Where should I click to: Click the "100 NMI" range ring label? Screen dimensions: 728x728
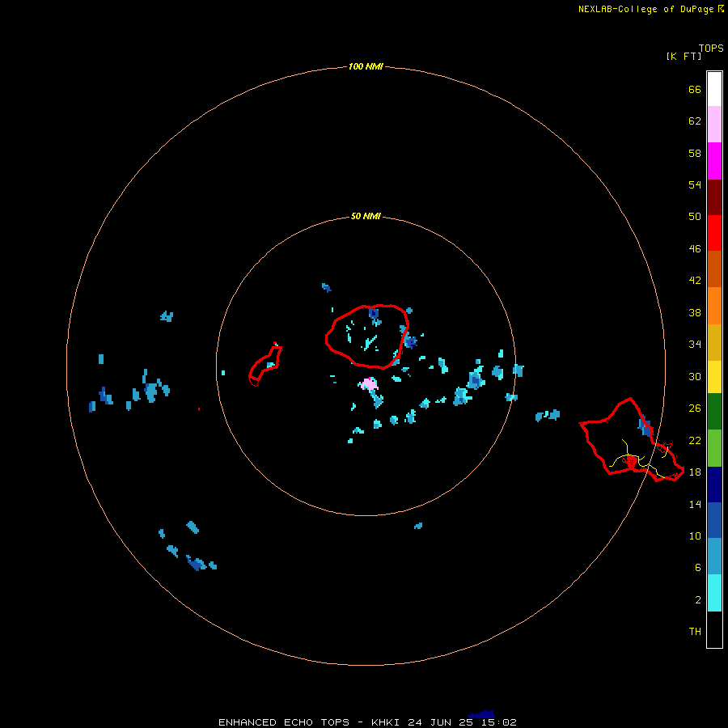click(x=366, y=67)
